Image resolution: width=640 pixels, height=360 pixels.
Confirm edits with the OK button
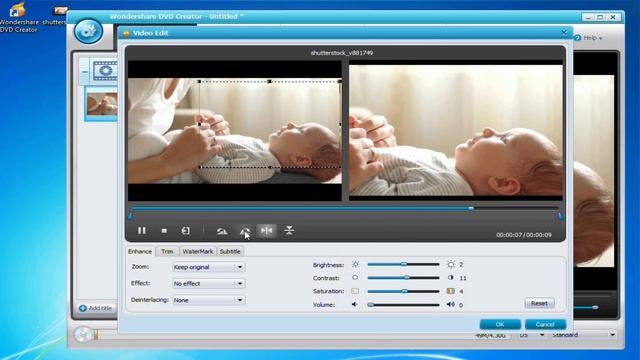point(500,324)
